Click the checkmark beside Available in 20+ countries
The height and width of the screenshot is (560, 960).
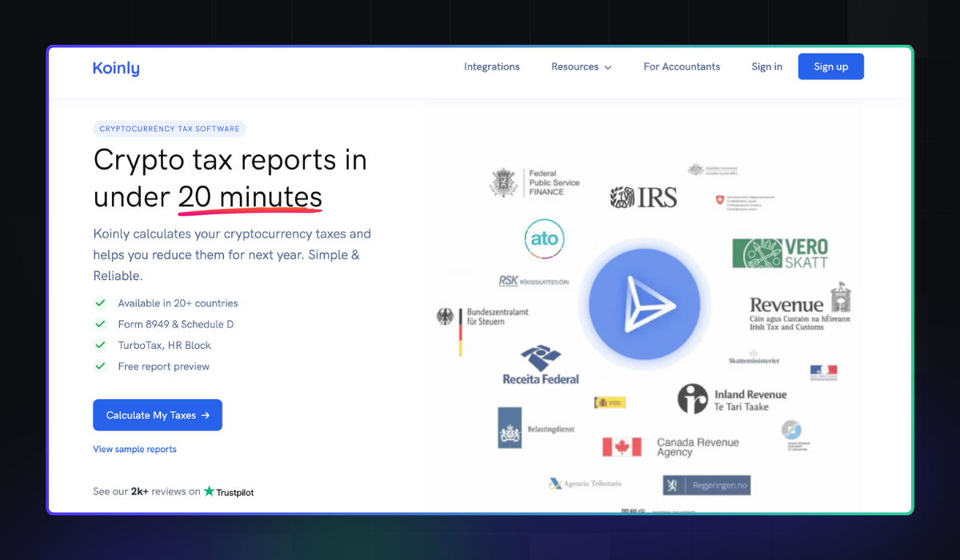tap(100, 303)
